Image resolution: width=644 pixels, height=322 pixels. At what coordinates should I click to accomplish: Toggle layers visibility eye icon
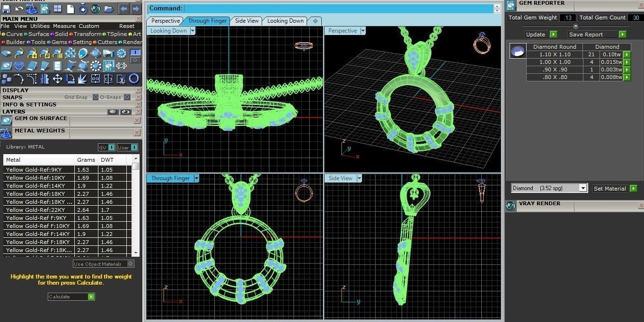[x=125, y=112]
